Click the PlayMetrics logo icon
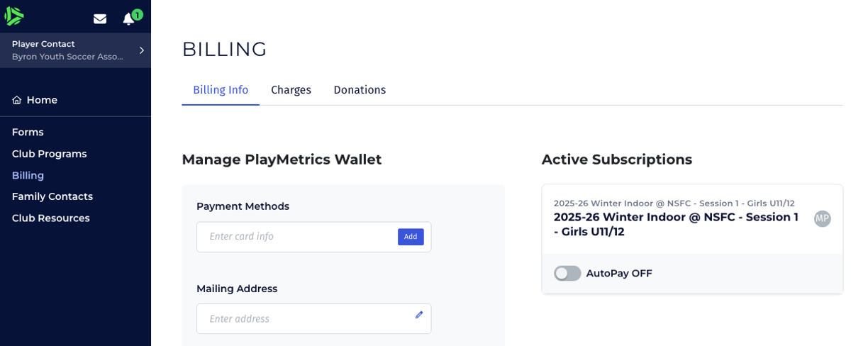This screenshot has width=868, height=346. 14,16
